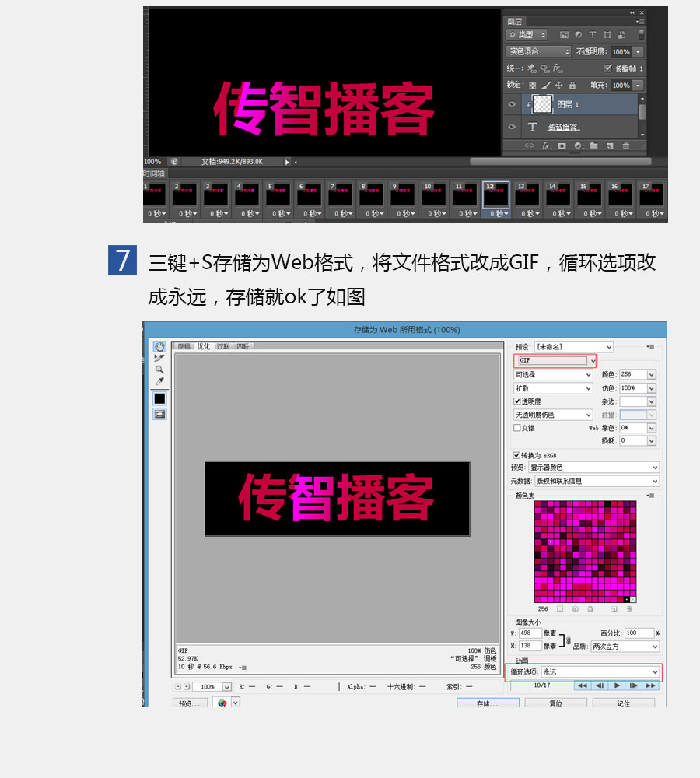The width and height of the screenshot is (700, 778).
Task: Click create new layer icon
Action: coord(611,146)
